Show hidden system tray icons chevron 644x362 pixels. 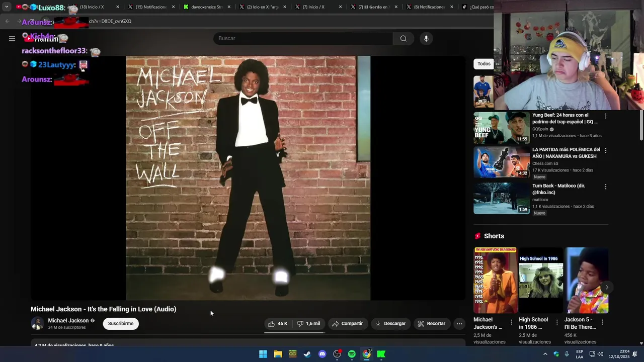(545, 354)
